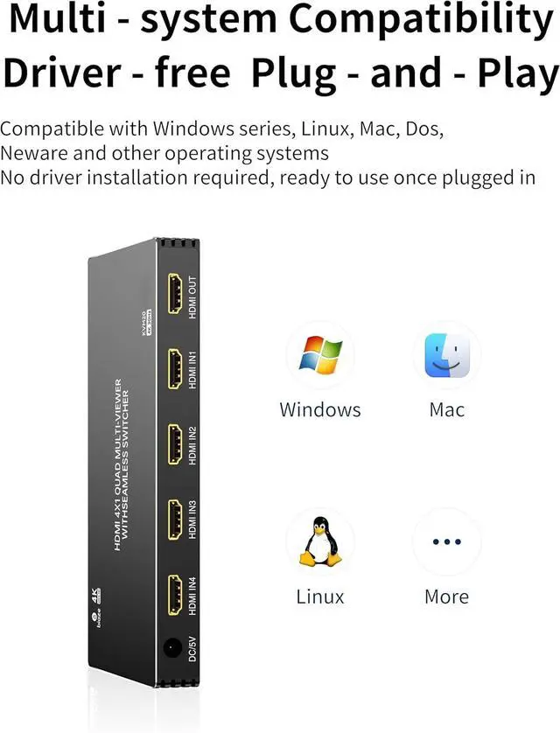Select the HDMI OUT port
Screen dimensions: 560x733
pos(175,293)
